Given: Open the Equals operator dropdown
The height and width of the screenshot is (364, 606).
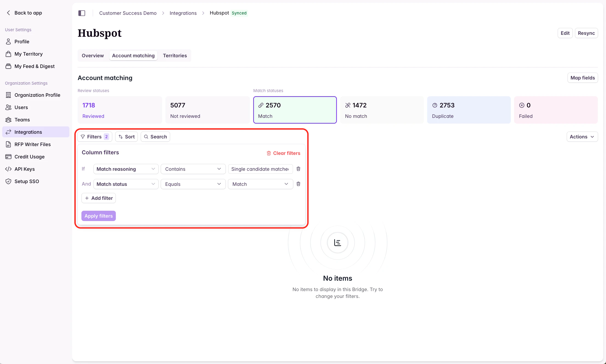Looking at the screenshot, I should pos(193,184).
